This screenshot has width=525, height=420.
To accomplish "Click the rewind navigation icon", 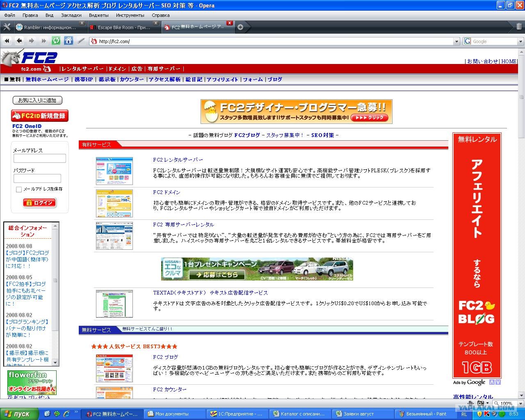I will click(x=7, y=41).
